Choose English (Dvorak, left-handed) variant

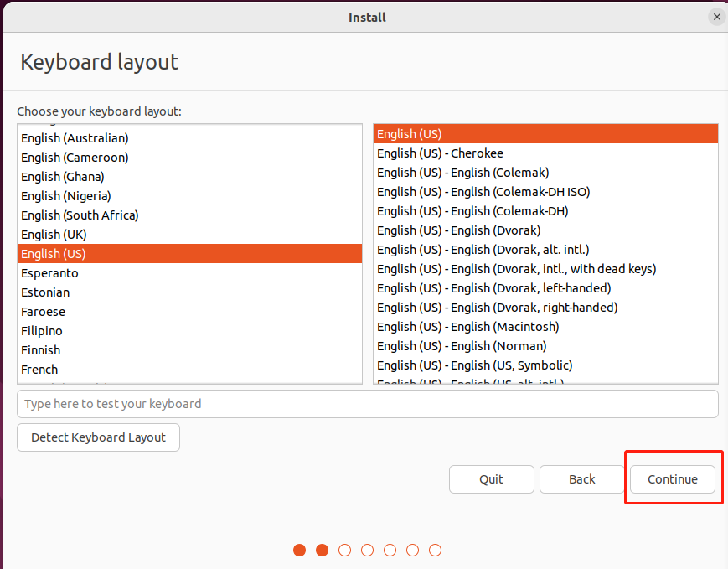pyautogui.click(x=493, y=288)
